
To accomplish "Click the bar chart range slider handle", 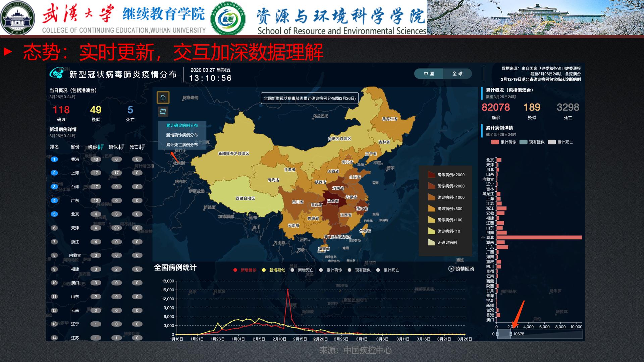I will (x=511, y=334).
